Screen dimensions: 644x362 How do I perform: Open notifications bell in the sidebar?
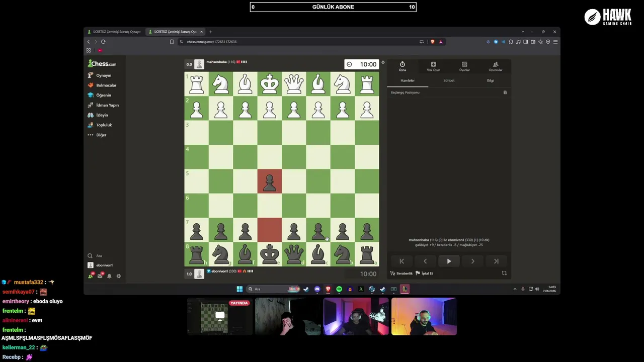pyautogui.click(x=109, y=276)
